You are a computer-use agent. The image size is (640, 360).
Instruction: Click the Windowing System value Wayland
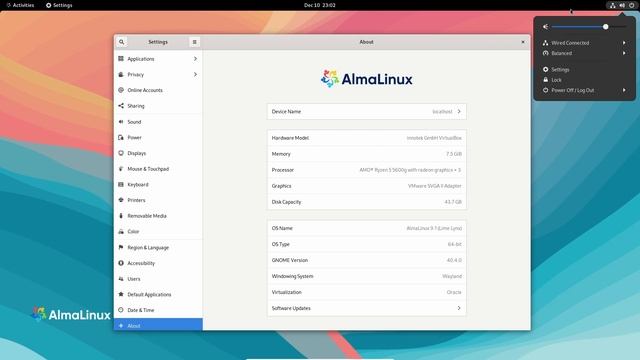452,276
